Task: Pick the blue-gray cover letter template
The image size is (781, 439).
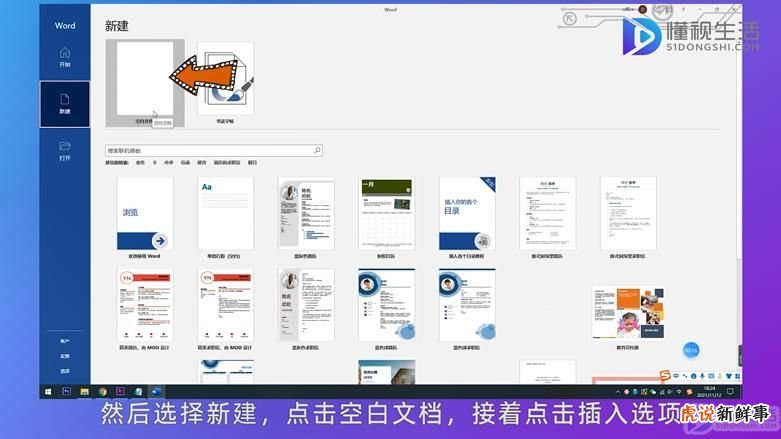Action: click(x=306, y=305)
